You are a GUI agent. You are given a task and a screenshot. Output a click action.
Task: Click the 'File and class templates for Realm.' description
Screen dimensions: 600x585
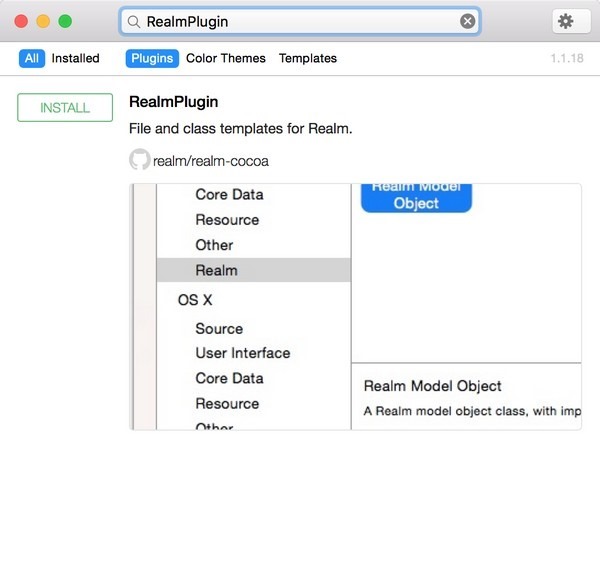click(x=240, y=129)
